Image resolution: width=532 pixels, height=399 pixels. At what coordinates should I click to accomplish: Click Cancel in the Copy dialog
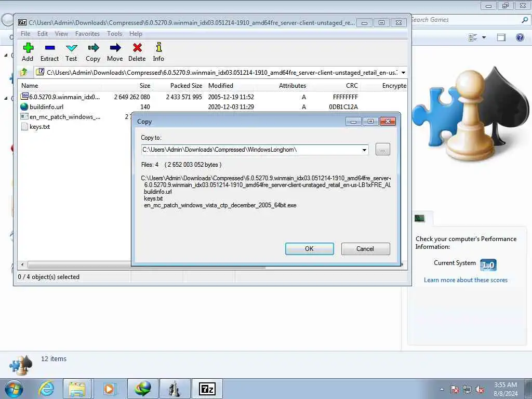pyautogui.click(x=365, y=249)
